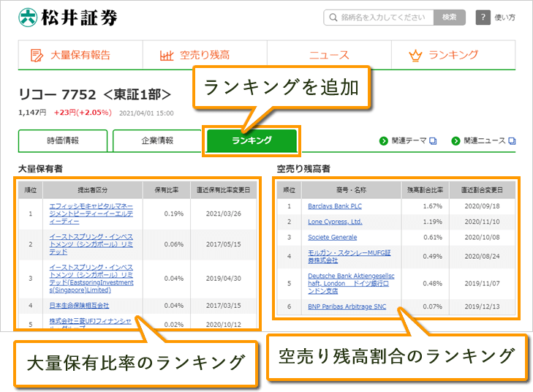Open モルガン・スタンレーMUFG証券 link

point(349,257)
